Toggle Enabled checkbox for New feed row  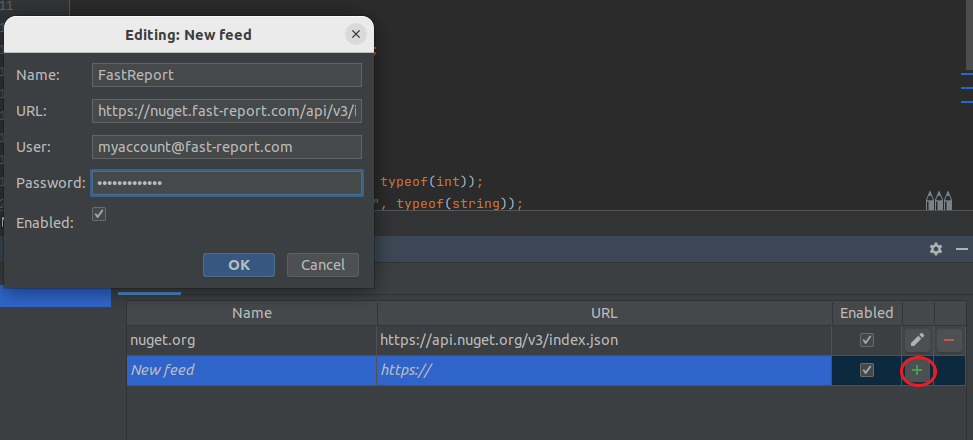(x=867, y=371)
